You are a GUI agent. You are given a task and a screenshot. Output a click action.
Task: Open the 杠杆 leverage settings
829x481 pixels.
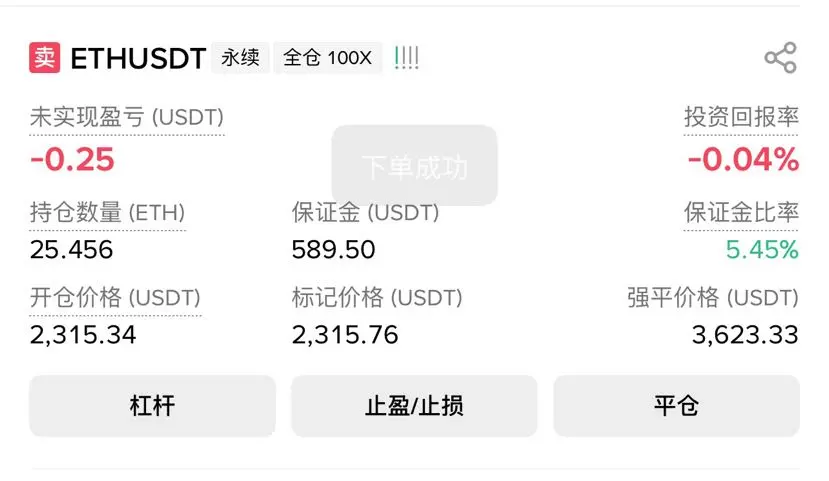coord(152,406)
